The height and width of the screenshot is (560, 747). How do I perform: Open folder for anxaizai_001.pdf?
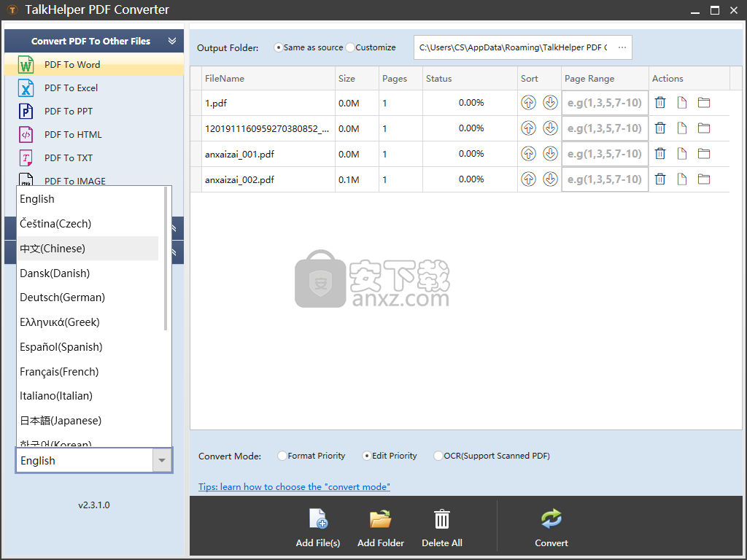coord(704,153)
